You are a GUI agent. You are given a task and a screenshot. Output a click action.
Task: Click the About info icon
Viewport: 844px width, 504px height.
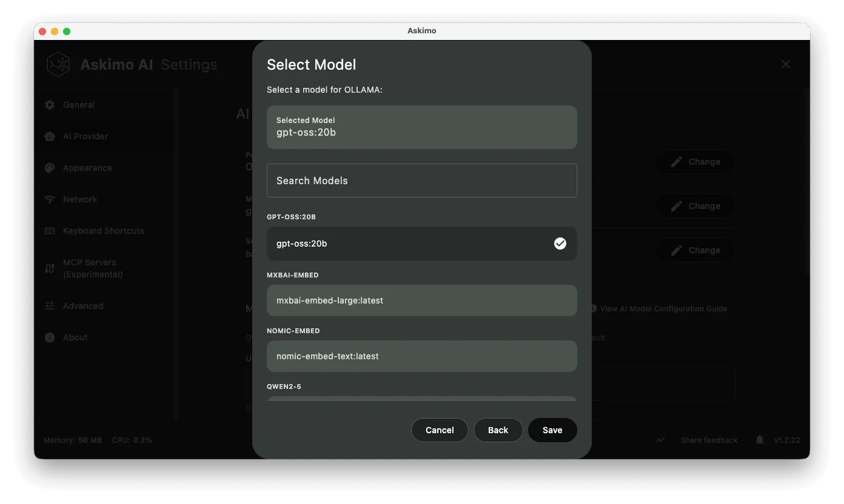tap(50, 337)
